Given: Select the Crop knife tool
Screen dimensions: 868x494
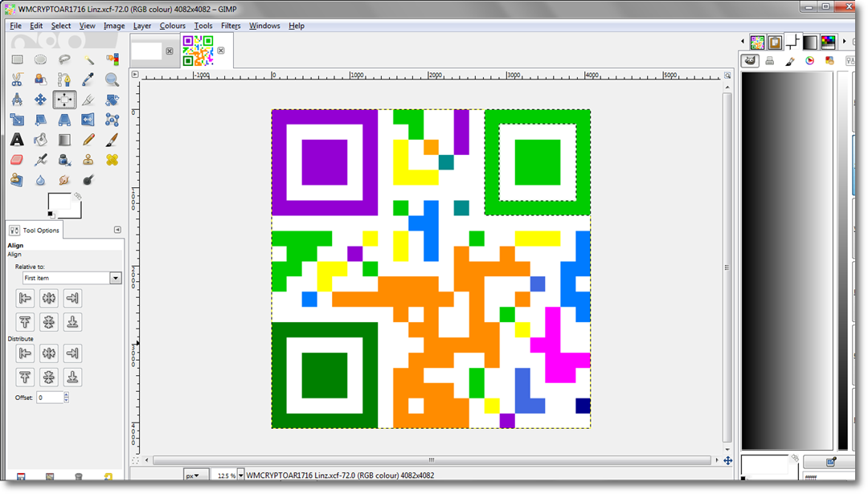Looking at the screenshot, I should (88, 100).
